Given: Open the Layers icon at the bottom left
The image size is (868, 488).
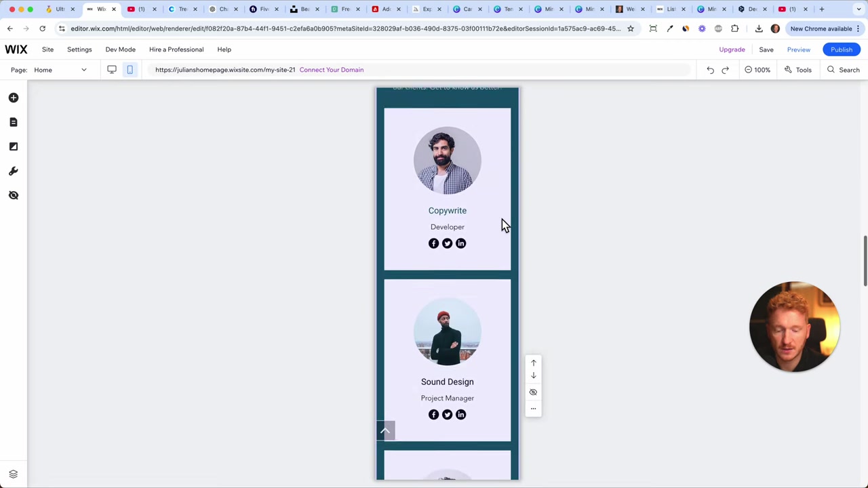Looking at the screenshot, I should 13,474.
